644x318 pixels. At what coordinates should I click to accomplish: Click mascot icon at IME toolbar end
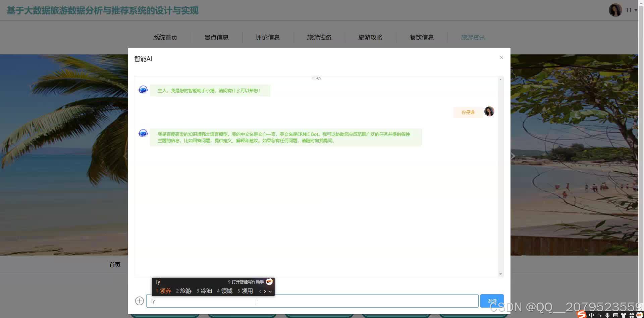(640, 315)
